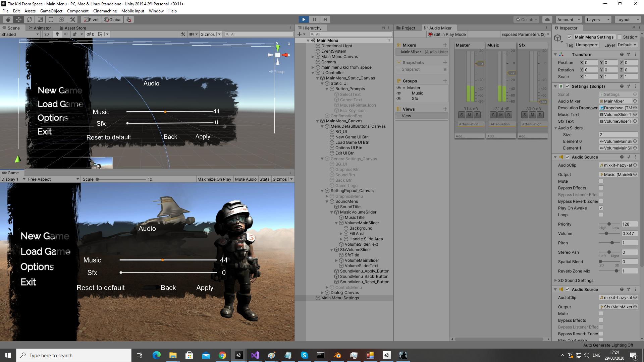Select the Rect Transform tool
The width and height of the screenshot is (644, 362).
(x=51, y=19)
